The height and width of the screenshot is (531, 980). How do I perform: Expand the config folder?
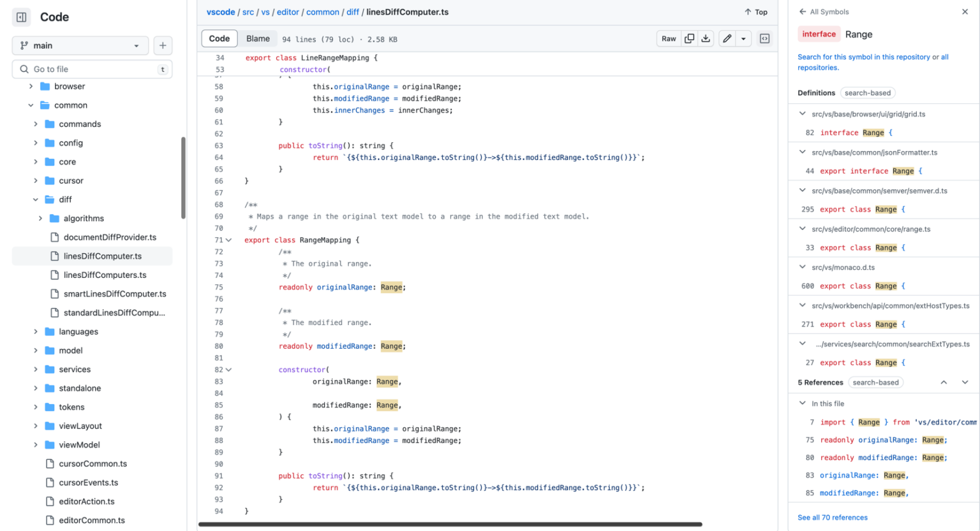click(x=36, y=143)
